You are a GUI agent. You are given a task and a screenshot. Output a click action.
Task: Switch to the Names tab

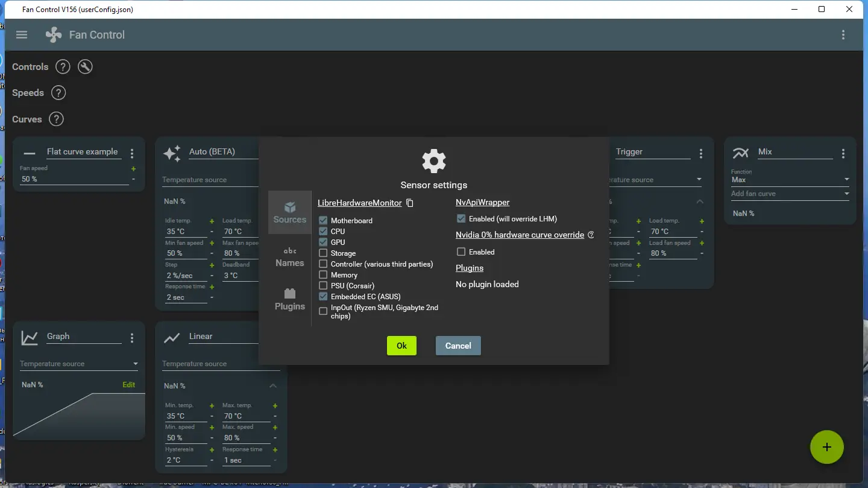[290, 257]
